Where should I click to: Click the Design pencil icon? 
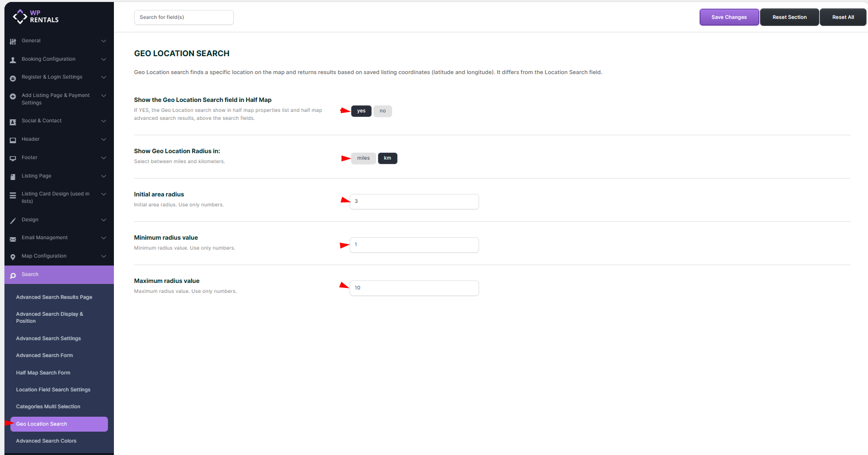(x=13, y=220)
